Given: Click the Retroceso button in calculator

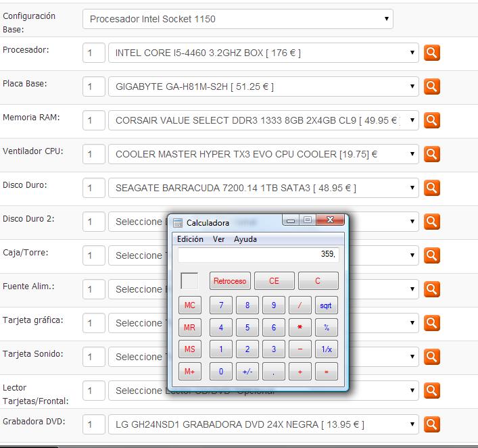Looking at the screenshot, I should (230, 280).
